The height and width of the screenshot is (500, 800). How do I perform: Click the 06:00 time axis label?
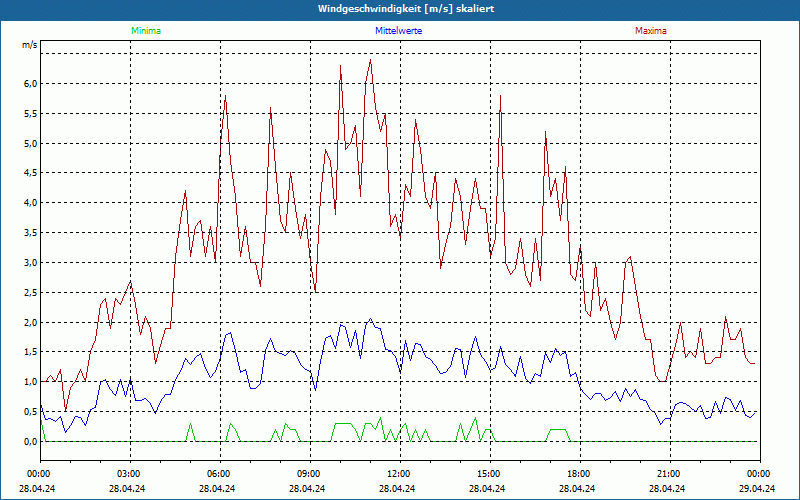pyautogui.click(x=217, y=474)
